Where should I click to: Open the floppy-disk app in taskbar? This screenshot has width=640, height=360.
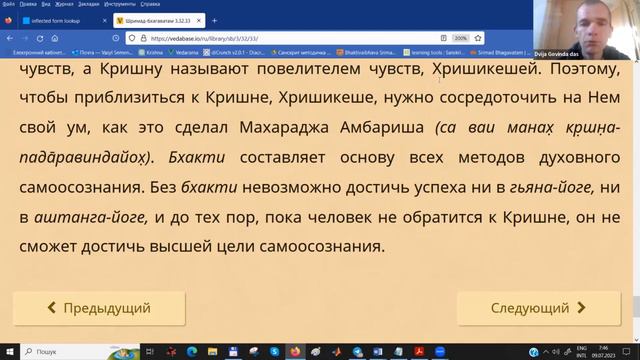233,351
